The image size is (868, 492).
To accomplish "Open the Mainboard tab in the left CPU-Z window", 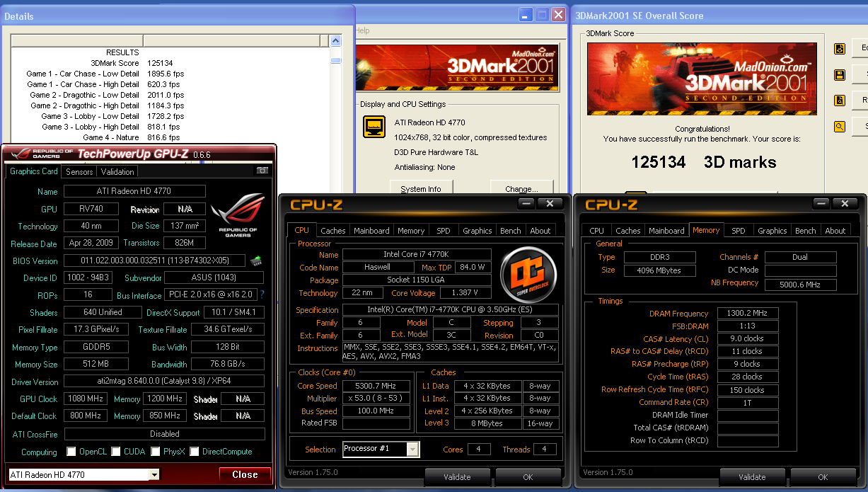I will [x=371, y=231].
